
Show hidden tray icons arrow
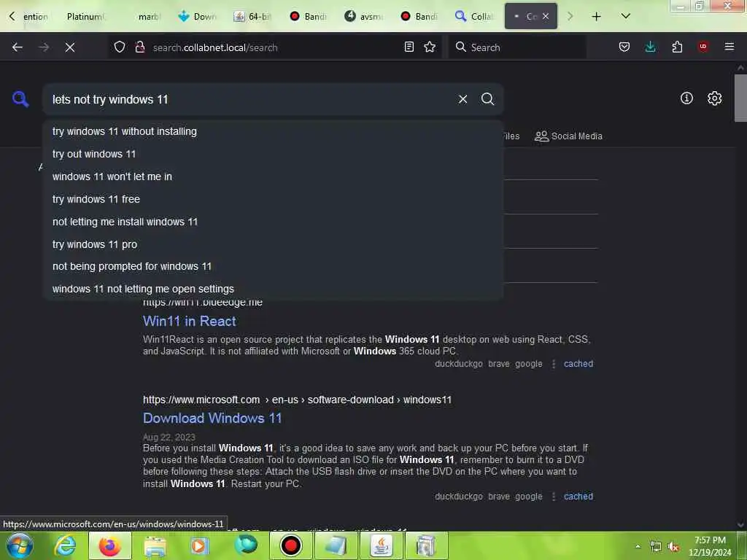(x=638, y=546)
